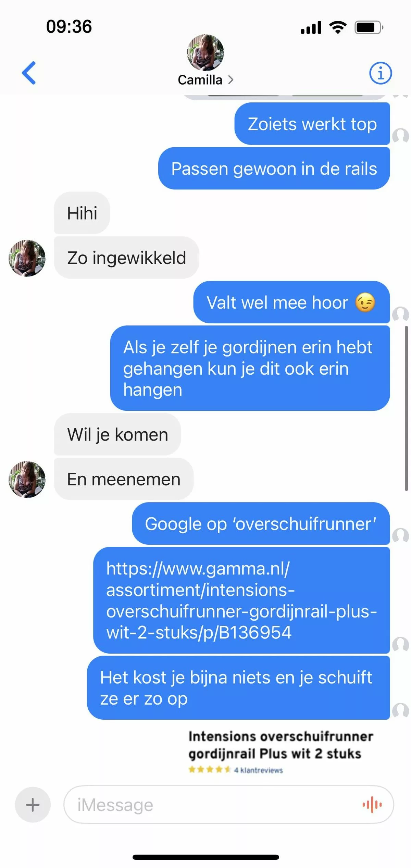
Task: Tap the 'Passen gewoon in de rails' message
Action: pyautogui.click(x=274, y=169)
